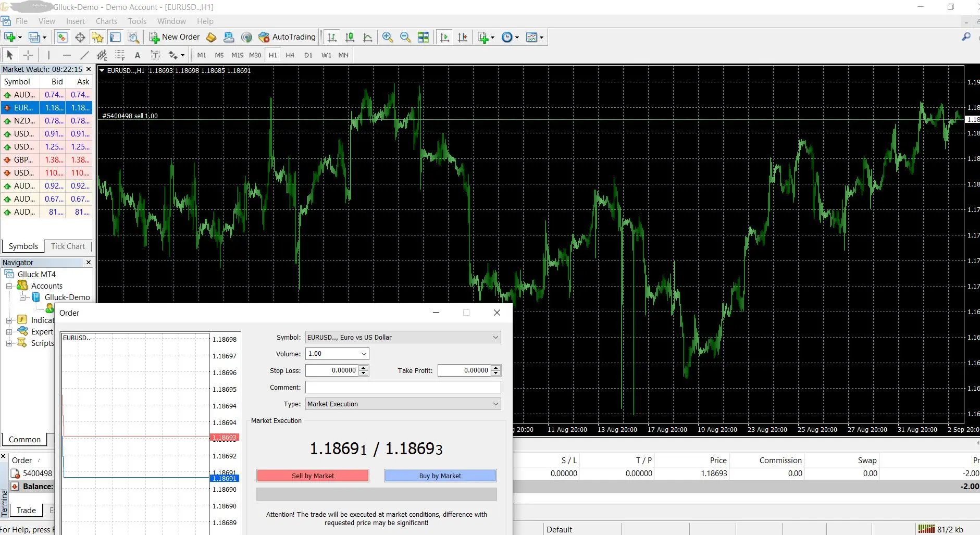Screen dimensions: 980x535
Task: Click the zoom in magnifier icon
Action: tap(387, 37)
